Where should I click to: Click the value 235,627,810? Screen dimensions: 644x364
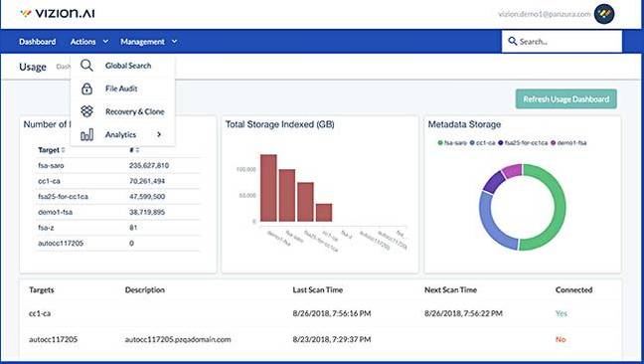pos(149,165)
